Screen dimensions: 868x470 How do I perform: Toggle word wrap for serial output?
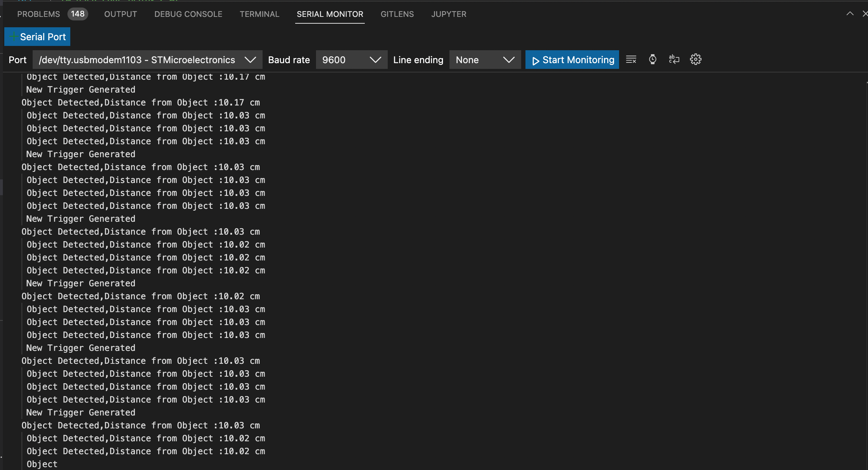(x=674, y=59)
